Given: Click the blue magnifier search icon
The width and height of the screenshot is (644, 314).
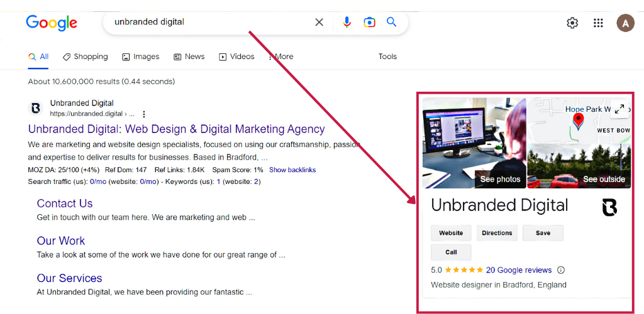Looking at the screenshot, I should click(x=391, y=23).
